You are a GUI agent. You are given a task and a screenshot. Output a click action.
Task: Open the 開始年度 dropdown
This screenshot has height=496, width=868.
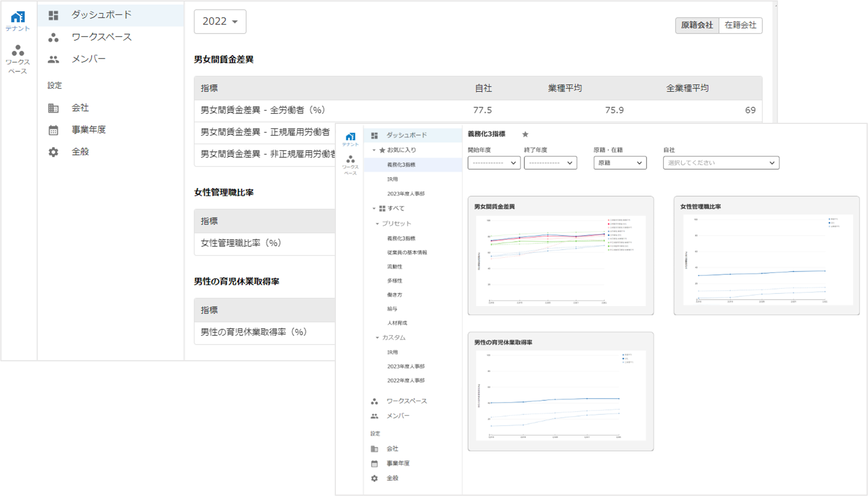click(494, 163)
